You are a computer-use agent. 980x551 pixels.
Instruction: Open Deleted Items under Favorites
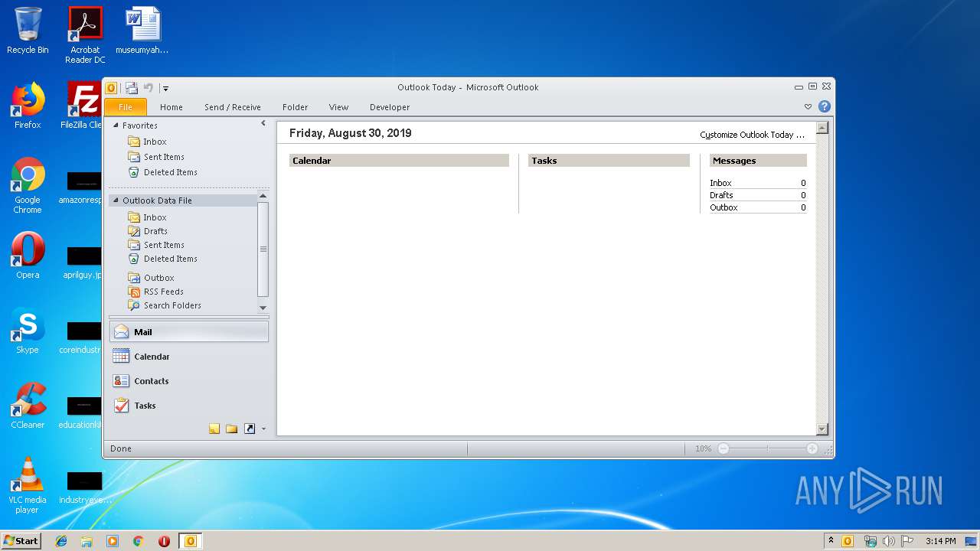pyautogui.click(x=171, y=172)
